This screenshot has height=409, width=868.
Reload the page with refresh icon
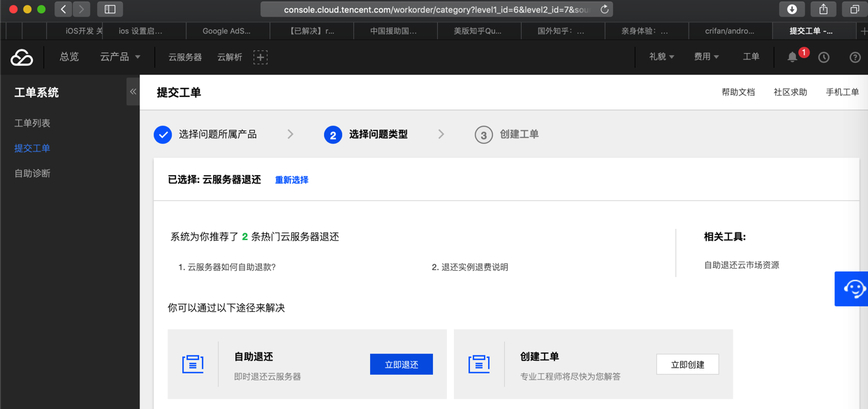click(605, 9)
